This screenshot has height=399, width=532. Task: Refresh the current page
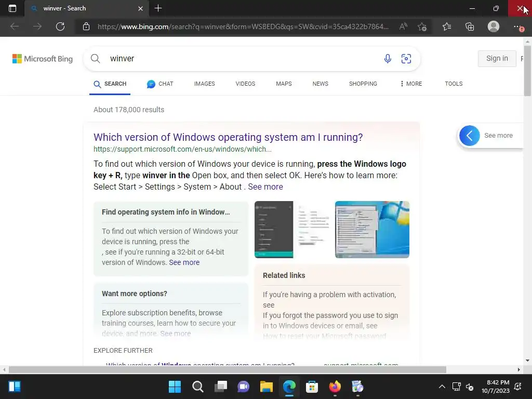point(60,26)
